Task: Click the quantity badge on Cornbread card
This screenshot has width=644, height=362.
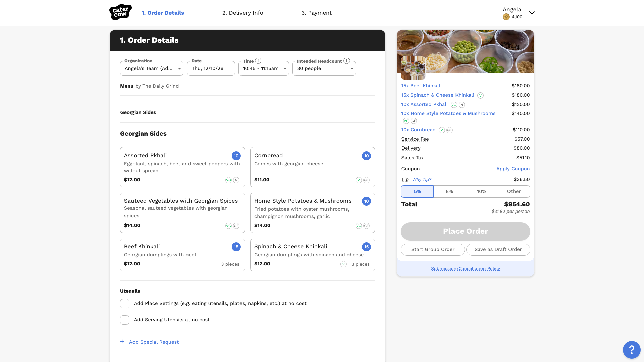Action: 366,156
